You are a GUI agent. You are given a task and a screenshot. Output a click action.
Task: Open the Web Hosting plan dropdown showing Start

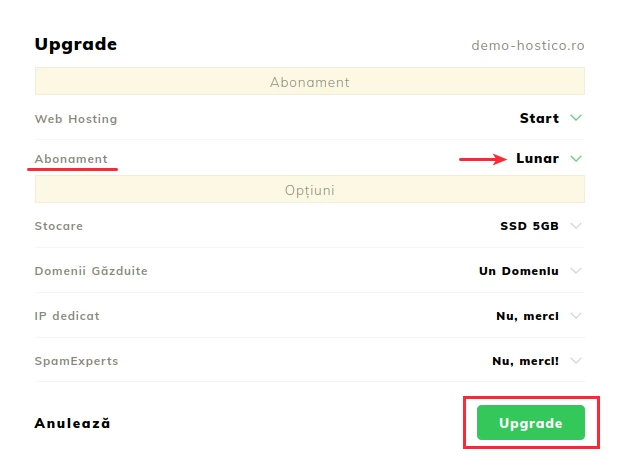pyautogui.click(x=539, y=118)
